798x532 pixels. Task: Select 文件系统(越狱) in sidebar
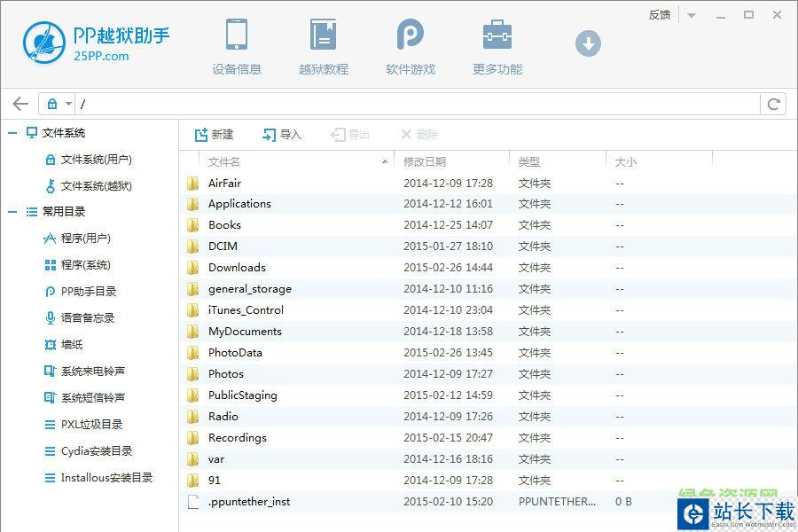[x=96, y=186]
